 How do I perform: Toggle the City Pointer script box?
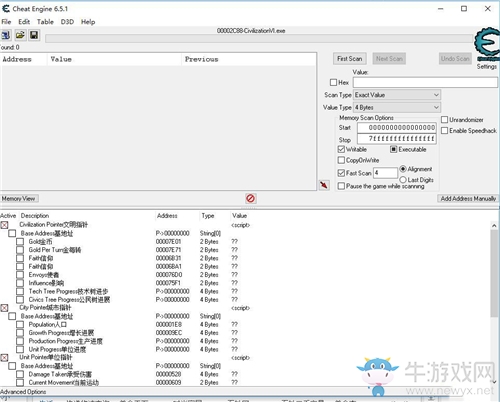point(4,308)
